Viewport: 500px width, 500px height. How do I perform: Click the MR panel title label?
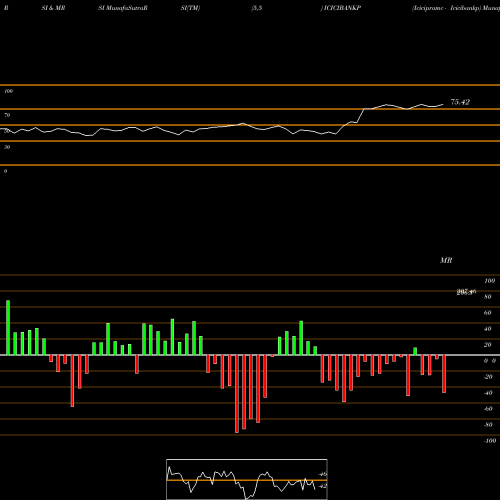click(x=446, y=260)
